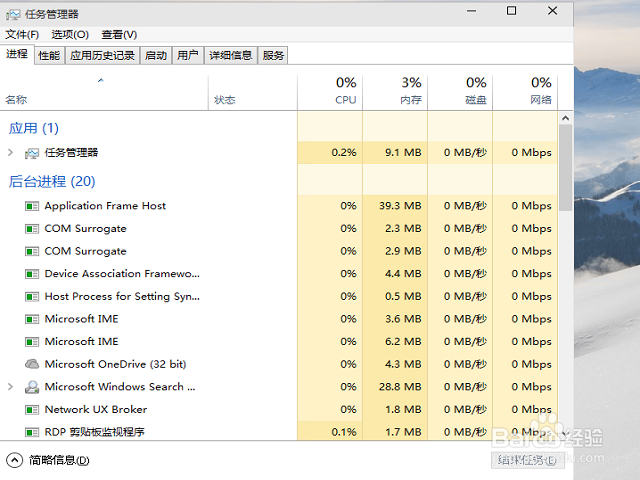Sort by the 名称 column header
The height and width of the screenshot is (480, 640).
(104, 93)
